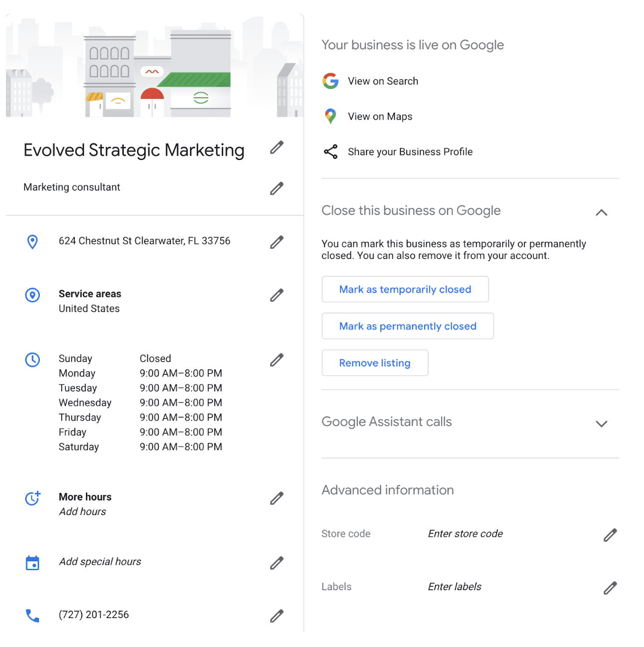Click Mark as temporarily closed
This screenshot has width=644, height=647.
pos(405,289)
